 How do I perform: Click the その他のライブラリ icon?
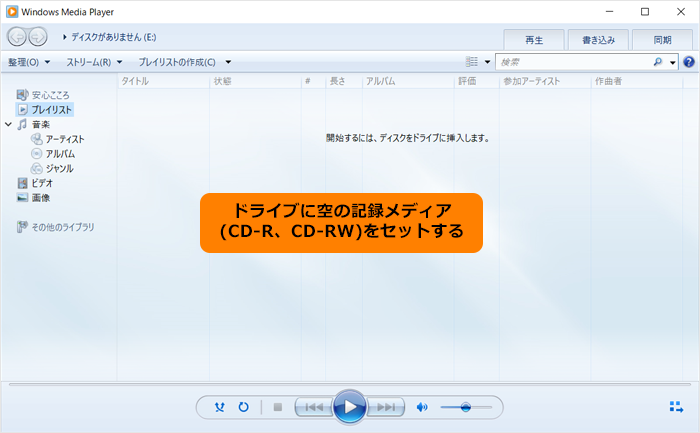pos(22,227)
